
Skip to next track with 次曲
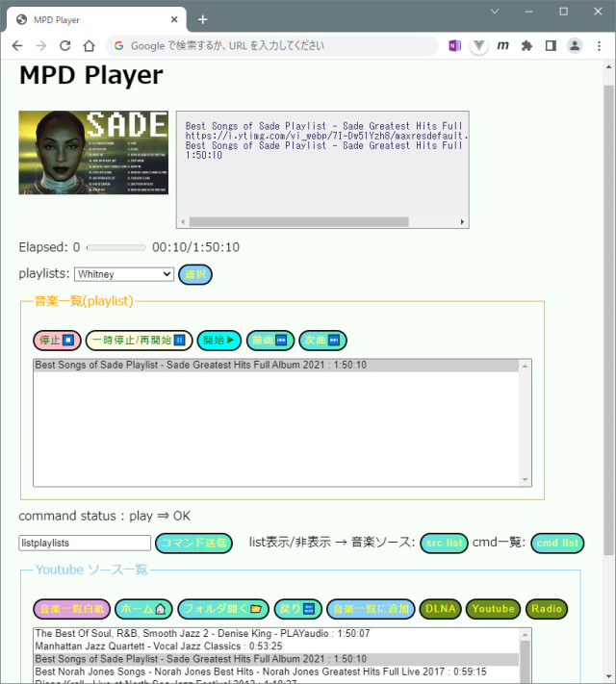(x=322, y=341)
